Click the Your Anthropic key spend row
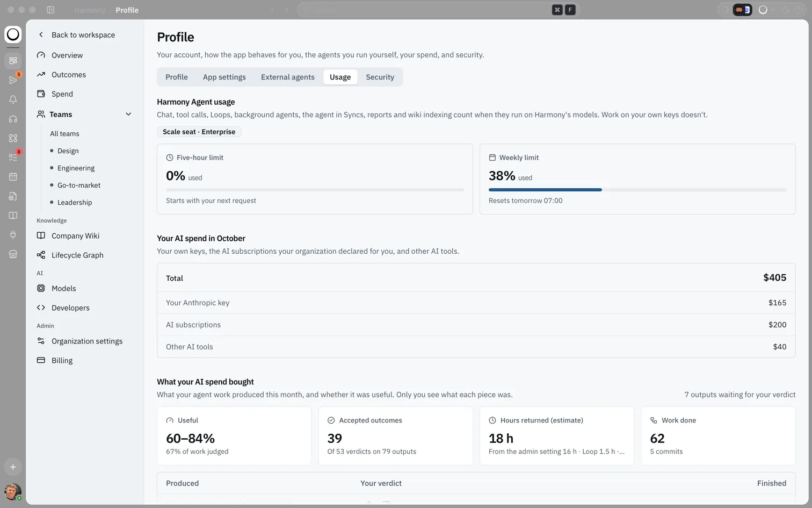The image size is (812, 508). click(476, 303)
